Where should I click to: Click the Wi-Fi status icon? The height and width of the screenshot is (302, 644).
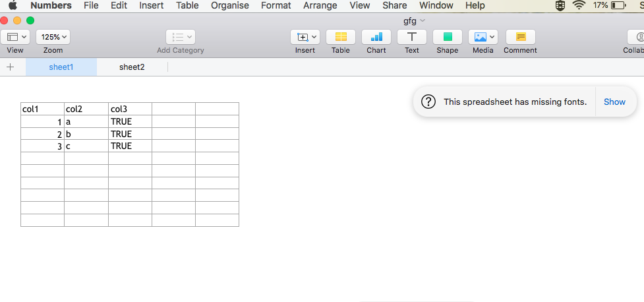(579, 5)
